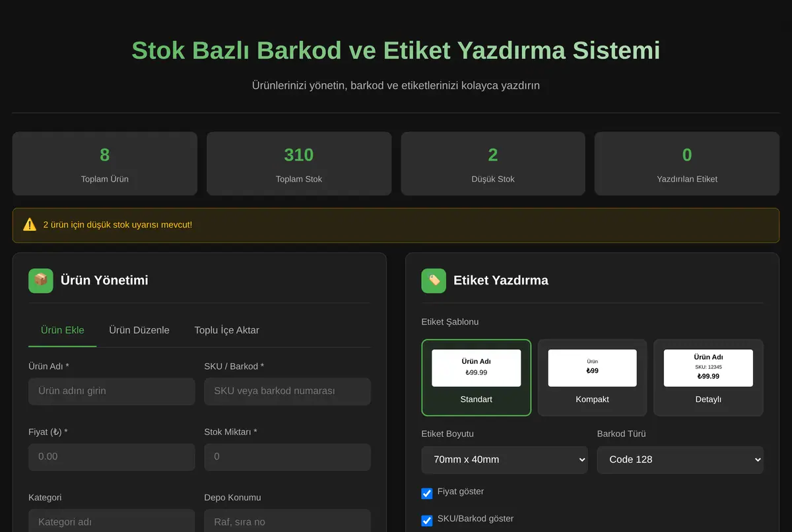Screen dimensions: 792x532
Task: Click into the Stok Miktarı field
Action: coord(288,457)
